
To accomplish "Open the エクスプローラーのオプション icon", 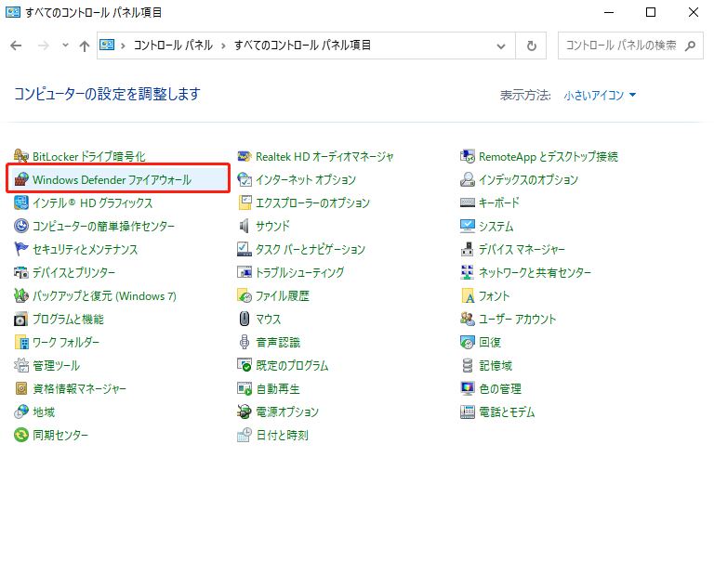I will click(x=245, y=203).
